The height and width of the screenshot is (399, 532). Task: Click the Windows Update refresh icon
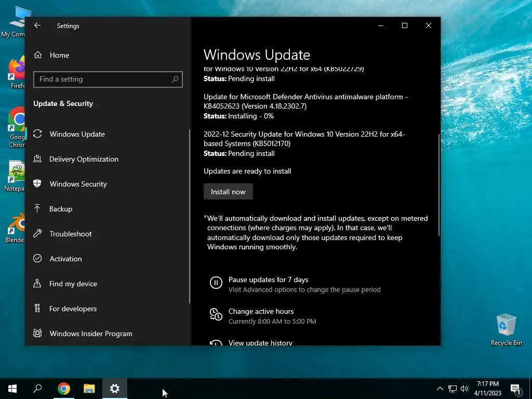(x=37, y=134)
